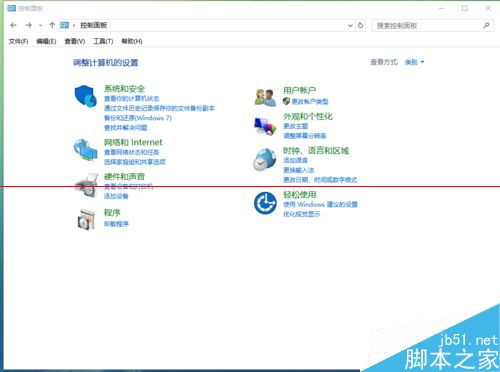Open the Ease of Access icon
The image size is (500, 372).
coord(265,203)
